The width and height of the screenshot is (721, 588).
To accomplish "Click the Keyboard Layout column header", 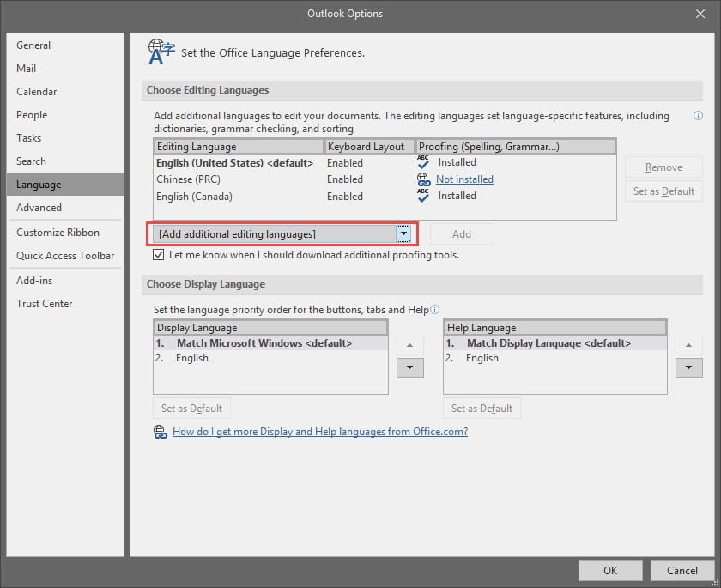I will (370, 147).
